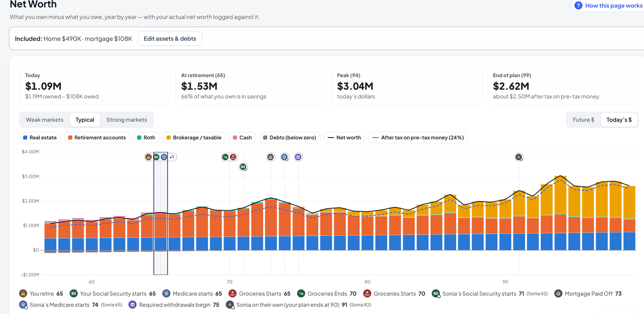
Task: Click the $1.53M At retirement value
Action: (x=199, y=86)
